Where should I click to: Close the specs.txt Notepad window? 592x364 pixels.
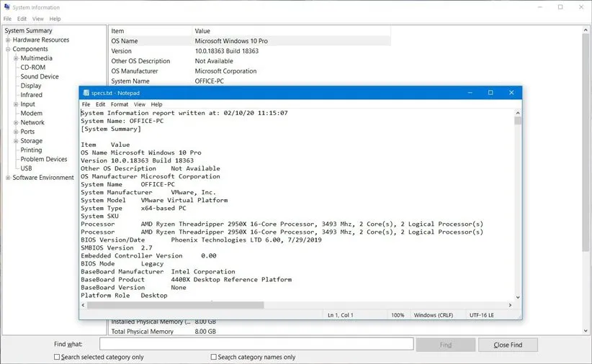tap(511, 93)
